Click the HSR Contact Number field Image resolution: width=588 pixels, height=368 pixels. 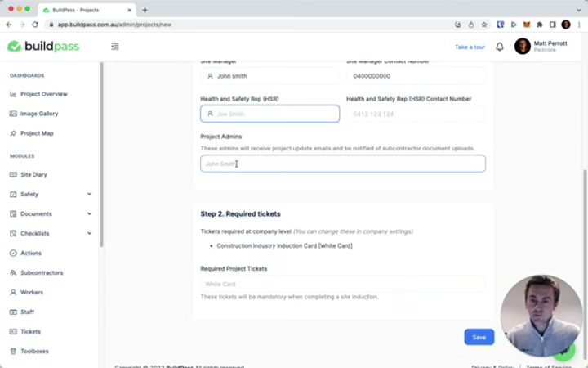click(416, 114)
